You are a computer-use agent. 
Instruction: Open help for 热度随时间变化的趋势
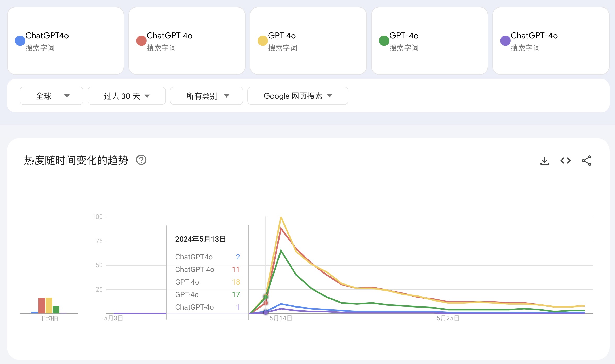tap(141, 160)
